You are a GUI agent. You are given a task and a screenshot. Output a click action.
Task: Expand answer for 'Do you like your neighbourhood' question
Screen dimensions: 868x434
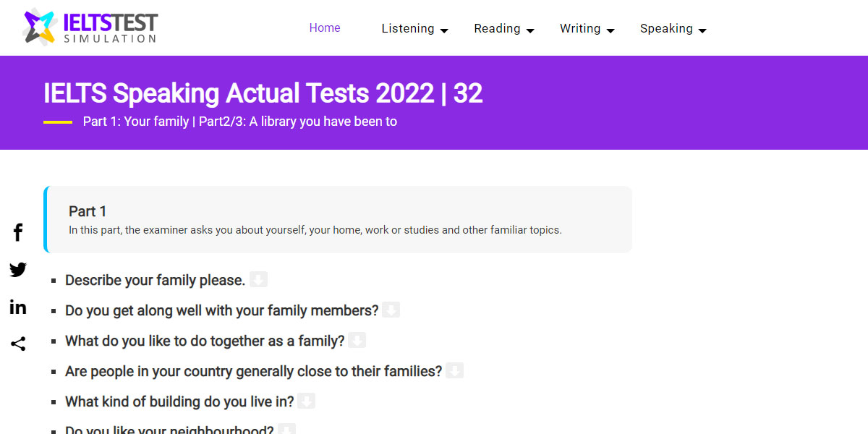tap(286, 430)
